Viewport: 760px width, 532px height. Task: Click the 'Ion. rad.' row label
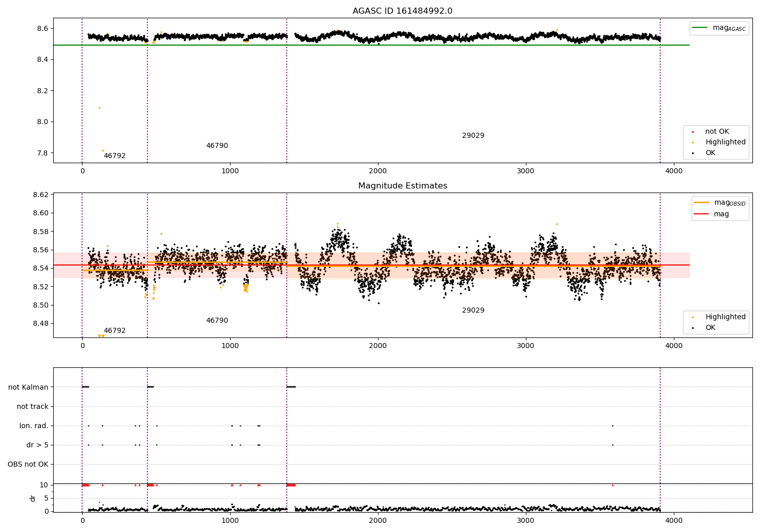pyautogui.click(x=34, y=426)
